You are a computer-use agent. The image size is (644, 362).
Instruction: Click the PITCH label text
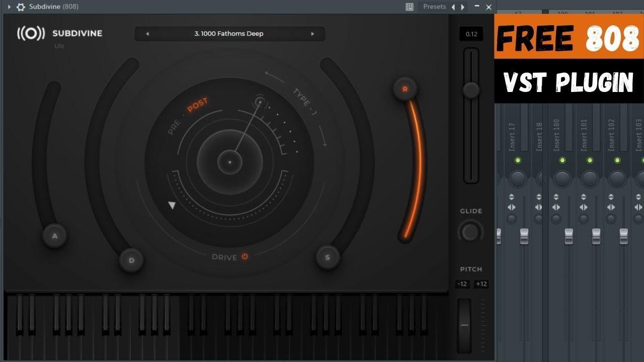[x=471, y=269]
